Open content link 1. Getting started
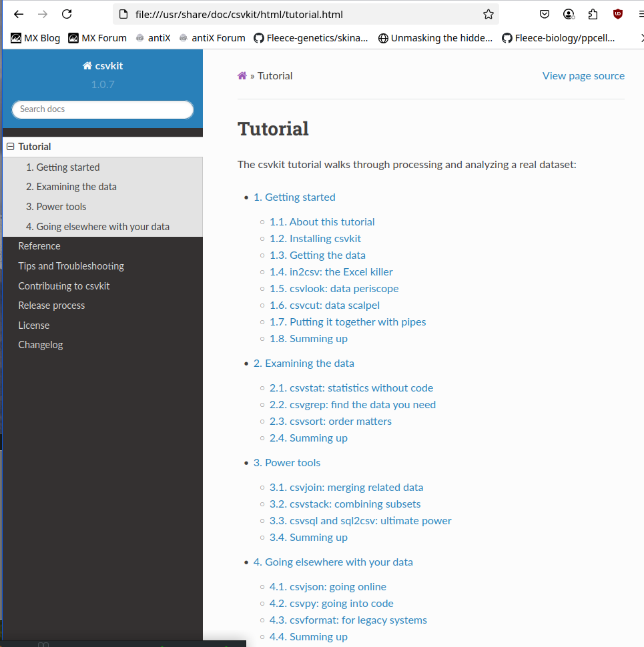644x647 pixels. (x=294, y=197)
